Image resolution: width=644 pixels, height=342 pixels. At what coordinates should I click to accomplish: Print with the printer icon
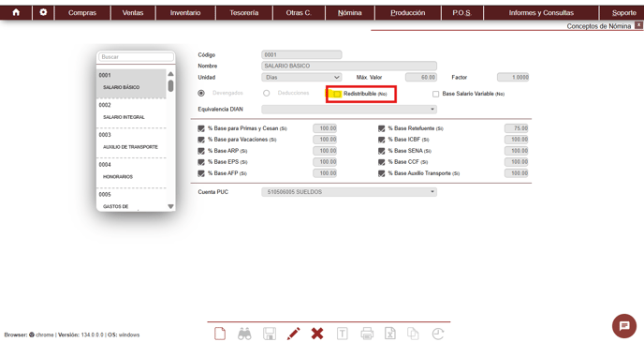point(367,334)
